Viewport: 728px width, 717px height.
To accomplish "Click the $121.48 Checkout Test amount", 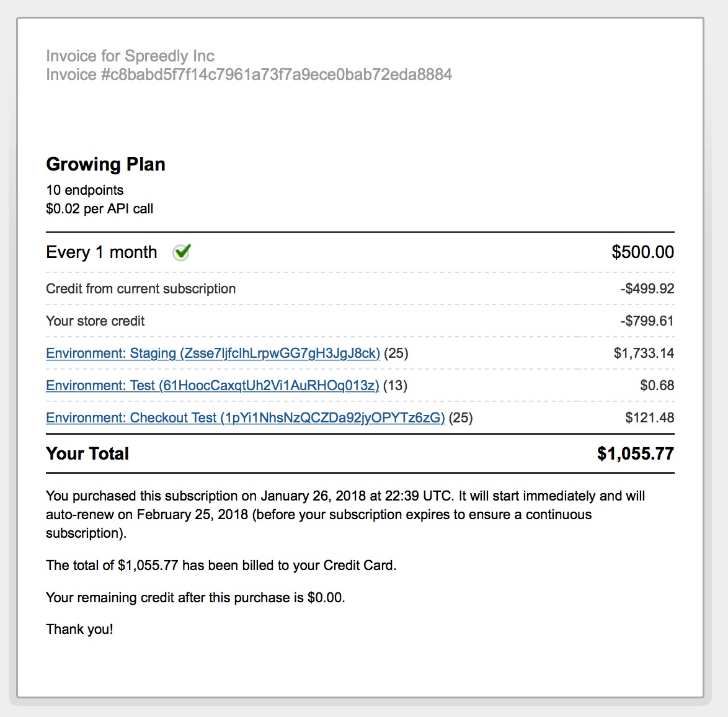I will [649, 417].
